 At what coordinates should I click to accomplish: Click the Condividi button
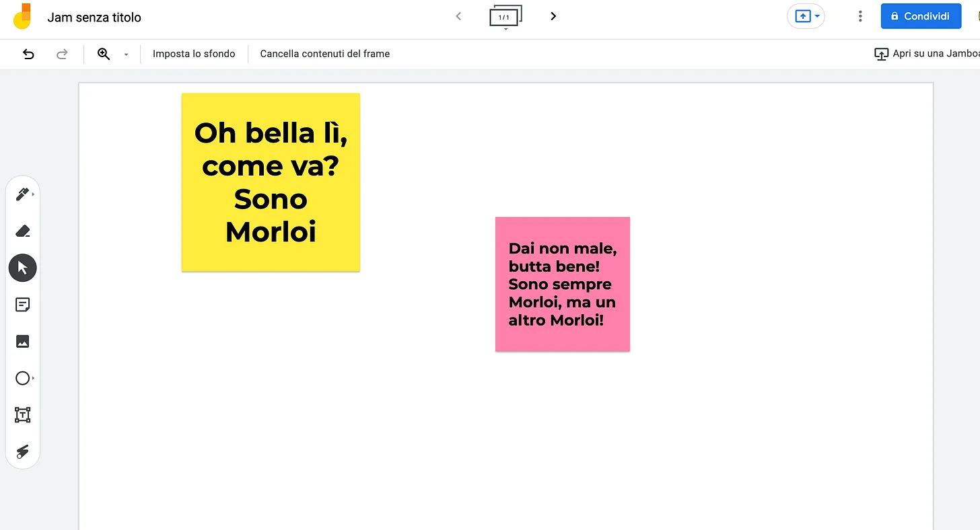pos(921,16)
